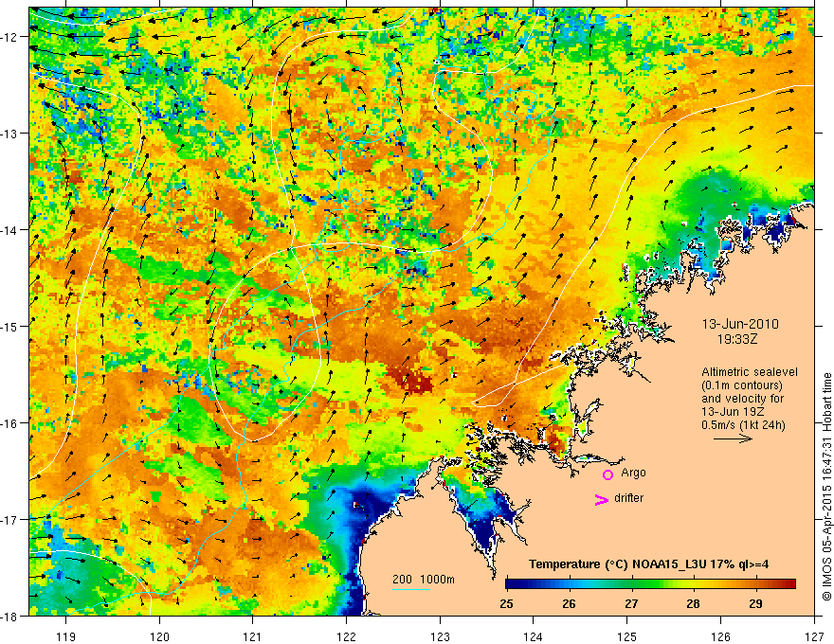Click longitude label 122 on bottom axis
This screenshot has height=644, width=834.
346,636
